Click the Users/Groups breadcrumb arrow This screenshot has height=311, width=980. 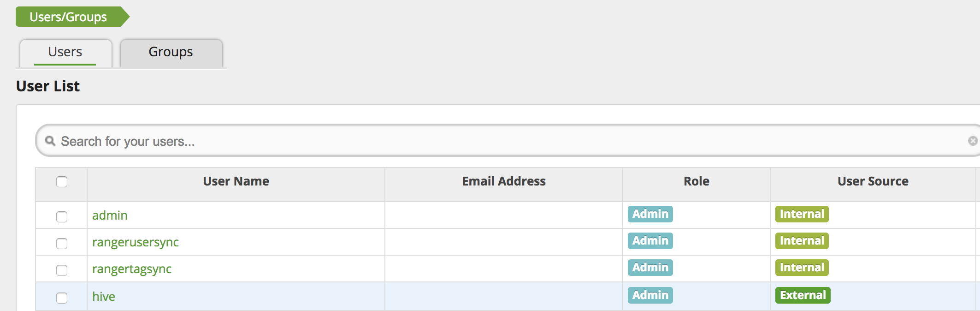pos(68,17)
